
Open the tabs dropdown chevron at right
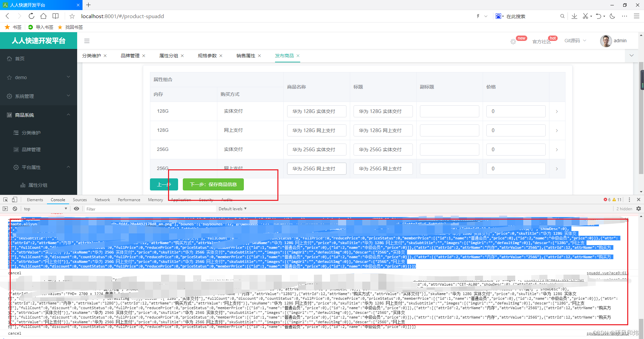(632, 55)
